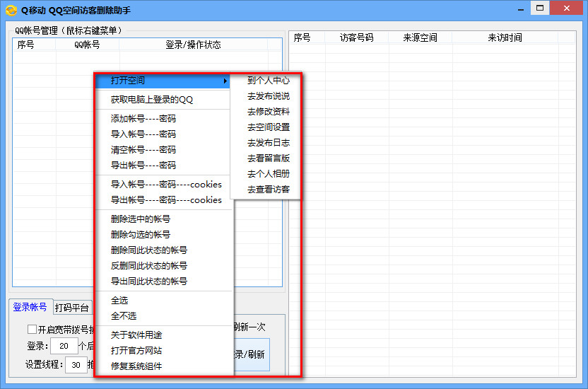This screenshot has width=588, height=389.
Task: Click the 登录/操作状态 column header
Action: pyautogui.click(x=194, y=45)
